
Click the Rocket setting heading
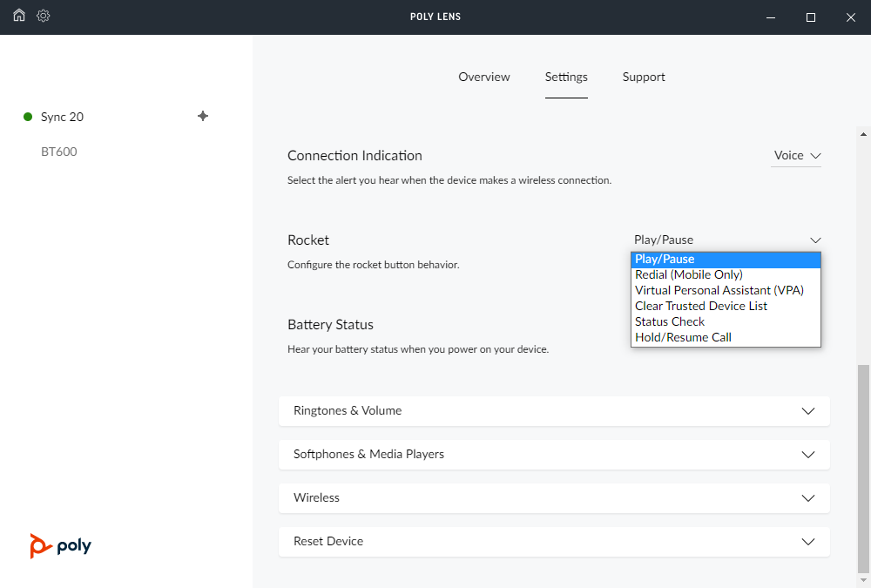(308, 240)
